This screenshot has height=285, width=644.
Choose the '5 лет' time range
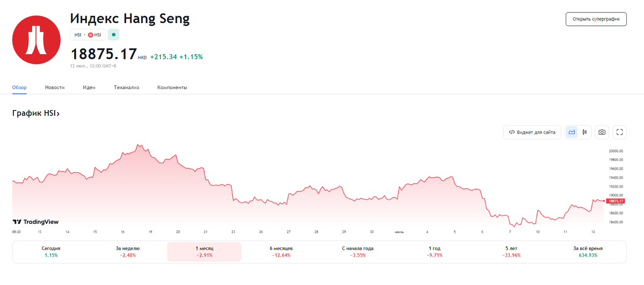pos(511,252)
